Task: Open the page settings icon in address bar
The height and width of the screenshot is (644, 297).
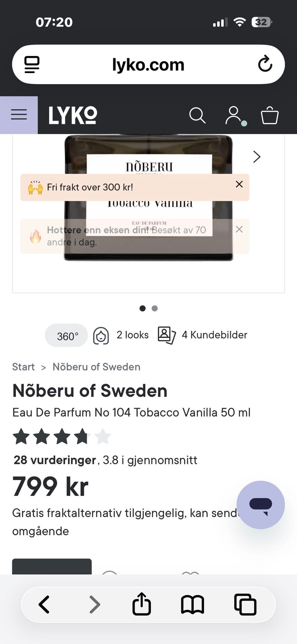Action: click(x=32, y=64)
